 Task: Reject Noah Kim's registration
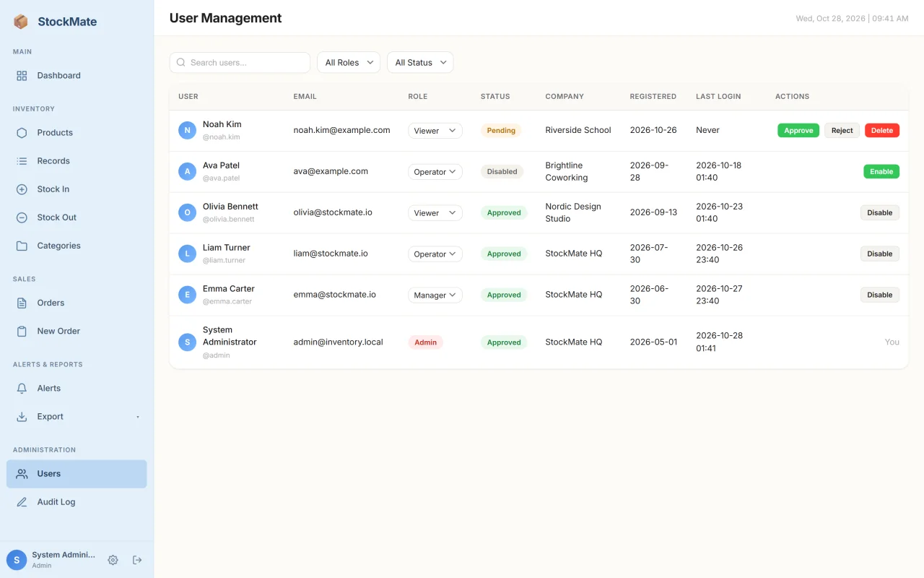click(842, 131)
